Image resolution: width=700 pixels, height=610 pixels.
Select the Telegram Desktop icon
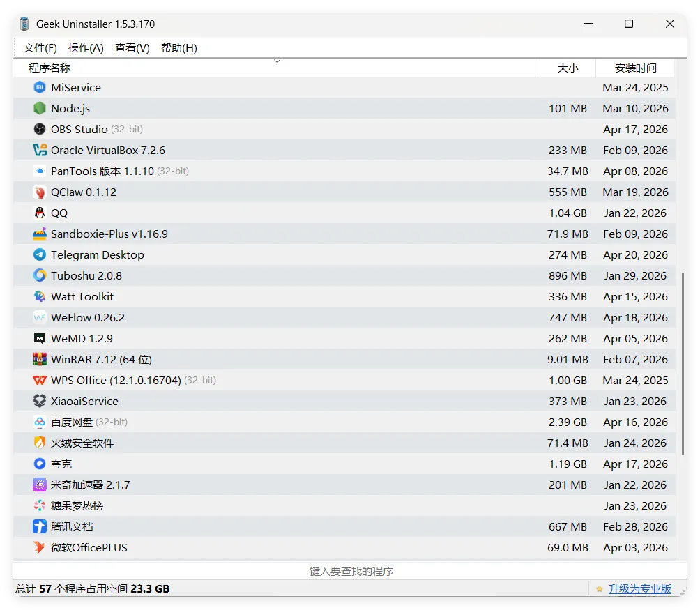[x=40, y=254]
